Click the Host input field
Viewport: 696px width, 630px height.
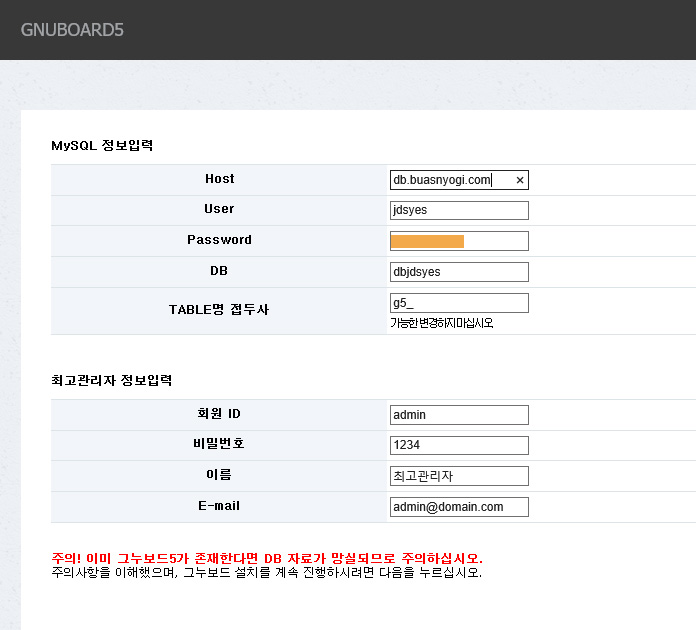[459, 180]
